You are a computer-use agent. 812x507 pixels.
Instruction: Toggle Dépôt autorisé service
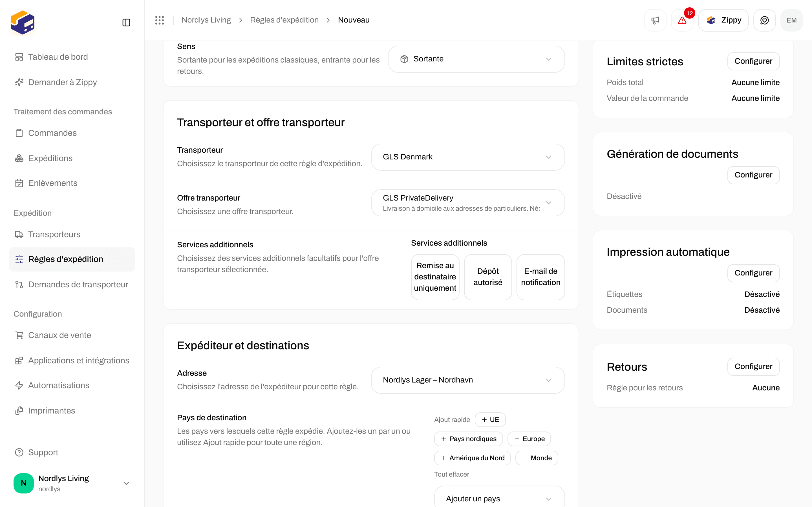click(x=488, y=277)
